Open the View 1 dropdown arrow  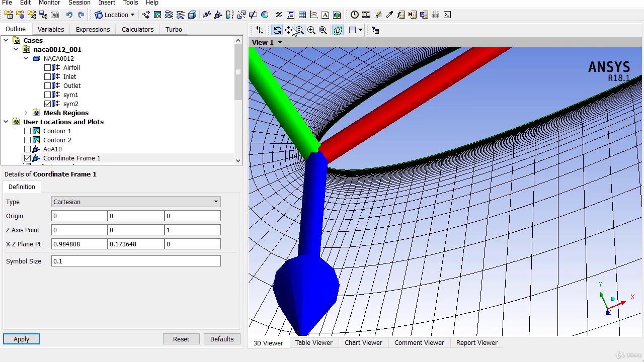(x=280, y=42)
